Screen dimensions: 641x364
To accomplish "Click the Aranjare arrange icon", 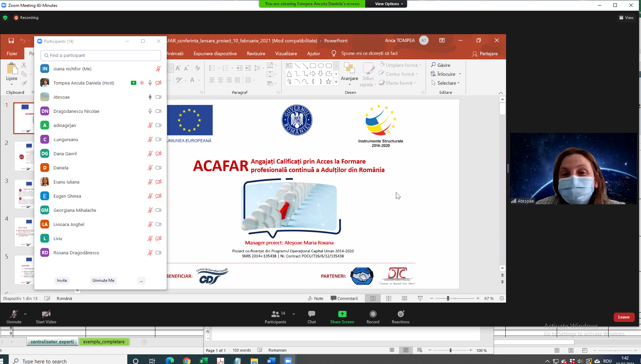I will (x=349, y=74).
